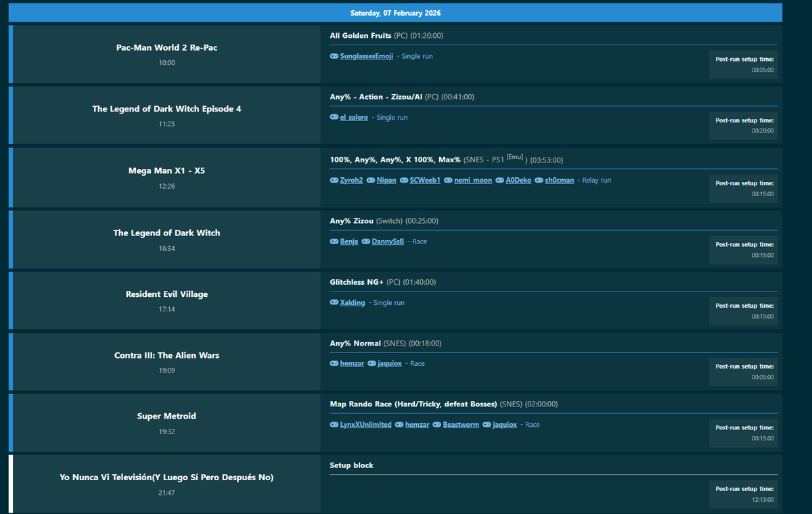This screenshot has width=812, height=514.
Task: Select the Setup block label
Action: [351, 465]
